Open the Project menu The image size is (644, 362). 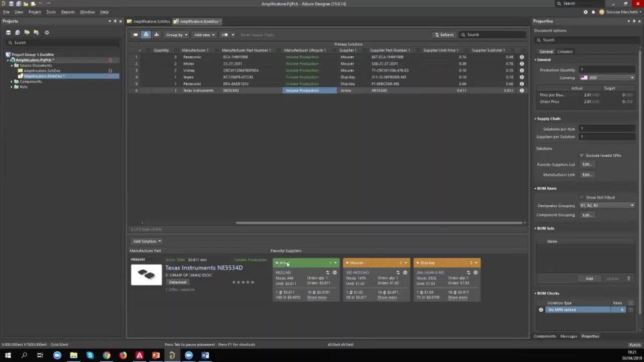pos(34,12)
